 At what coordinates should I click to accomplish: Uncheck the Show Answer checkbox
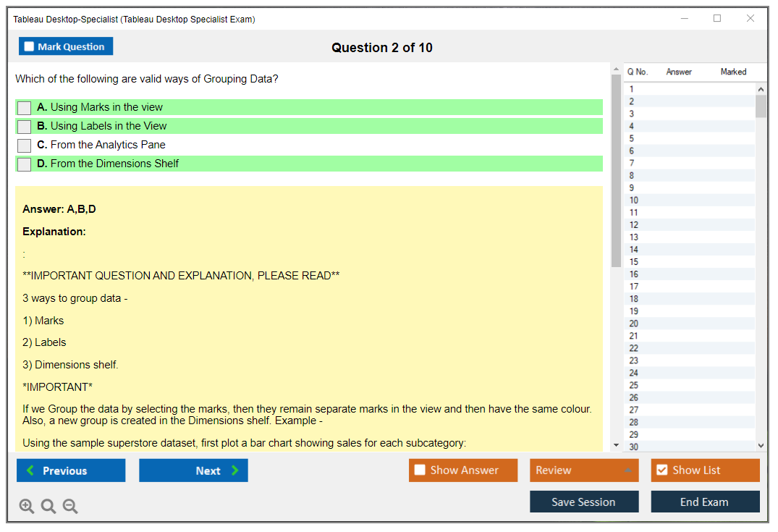[420, 470]
